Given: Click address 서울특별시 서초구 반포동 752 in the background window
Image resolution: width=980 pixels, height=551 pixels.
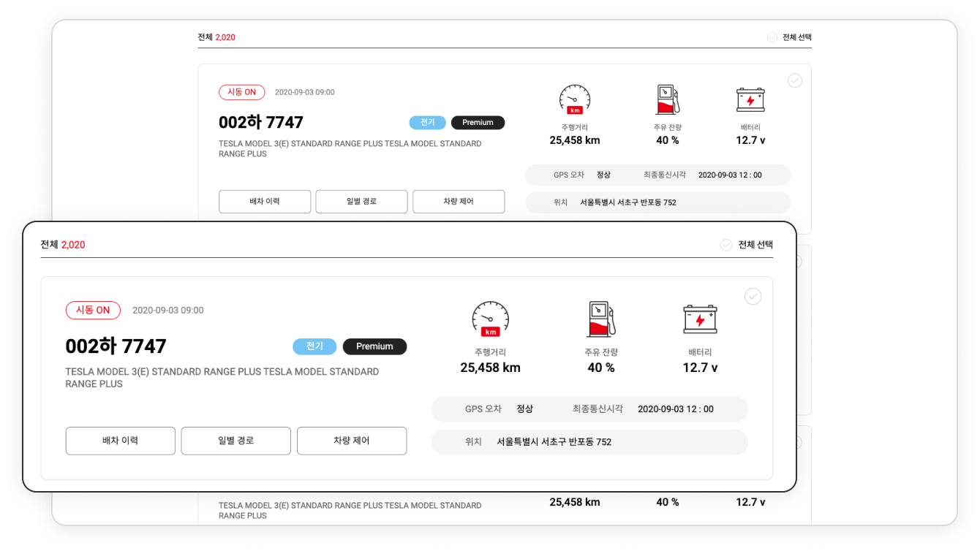Looking at the screenshot, I should pos(628,202).
